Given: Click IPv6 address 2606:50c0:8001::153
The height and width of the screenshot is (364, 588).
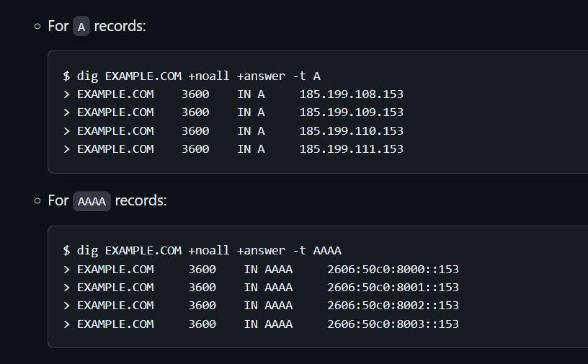Looking at the screenshot, I should tap(393, 288).
